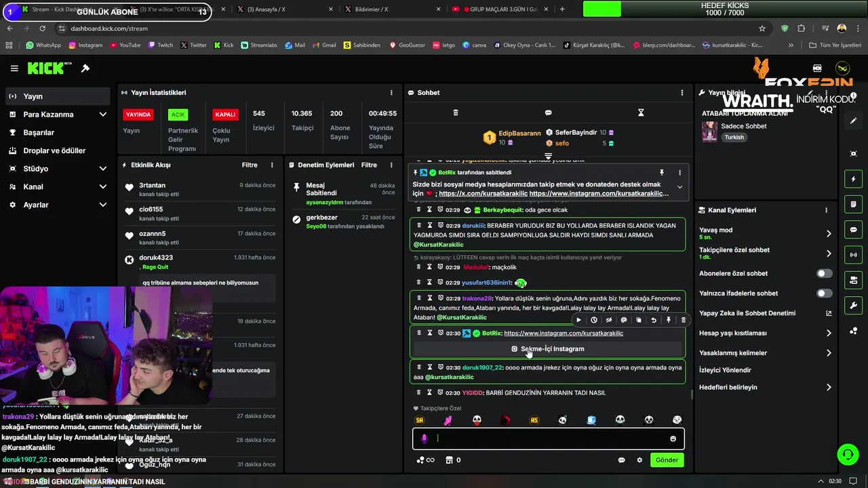Click the channel points infinity icon
The width and height of the screenshot is (868, 488).
tap(425, 460)
